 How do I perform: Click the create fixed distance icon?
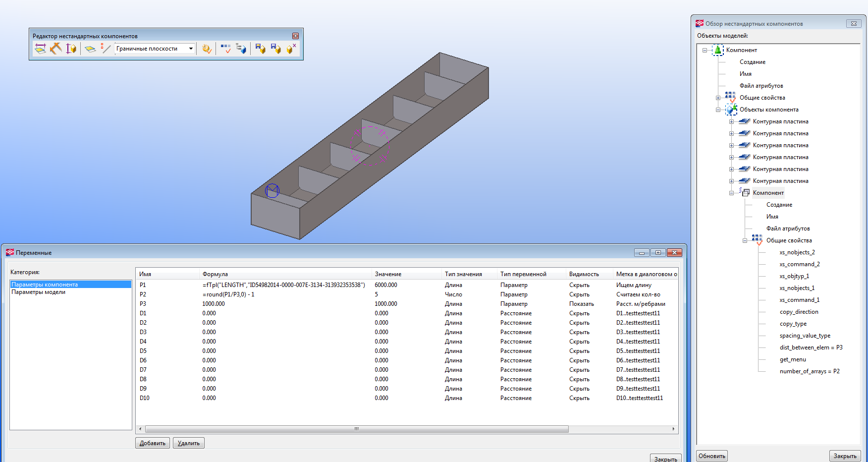40,49
